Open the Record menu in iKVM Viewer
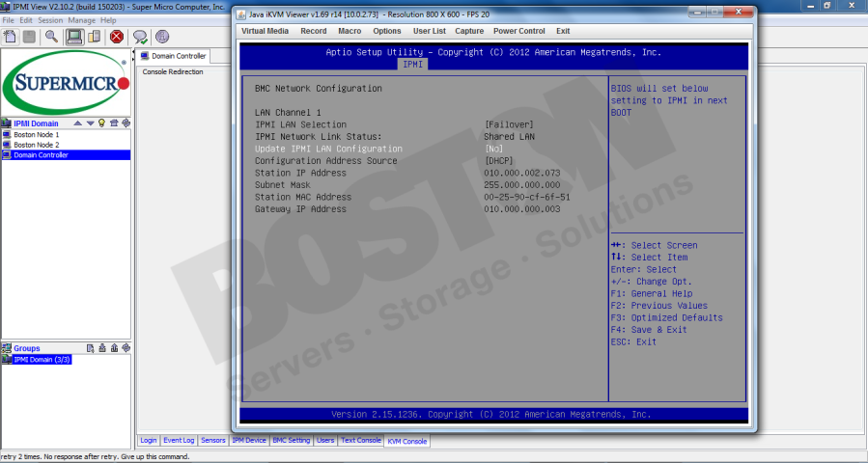Image resolution: width=868 pixels, height=463 pixels. pos(314,31)
